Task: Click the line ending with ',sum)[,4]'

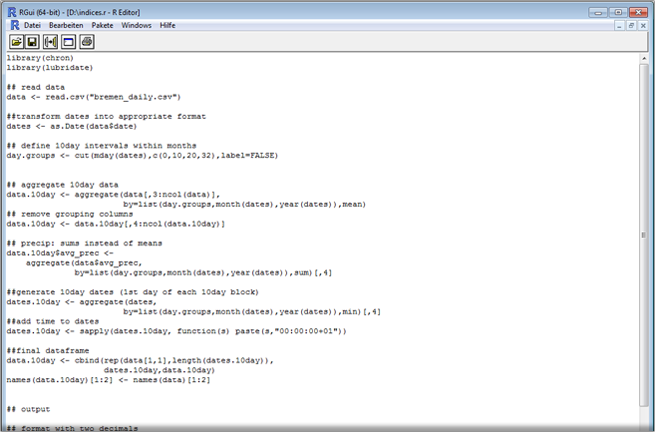Action: (203, 272)
